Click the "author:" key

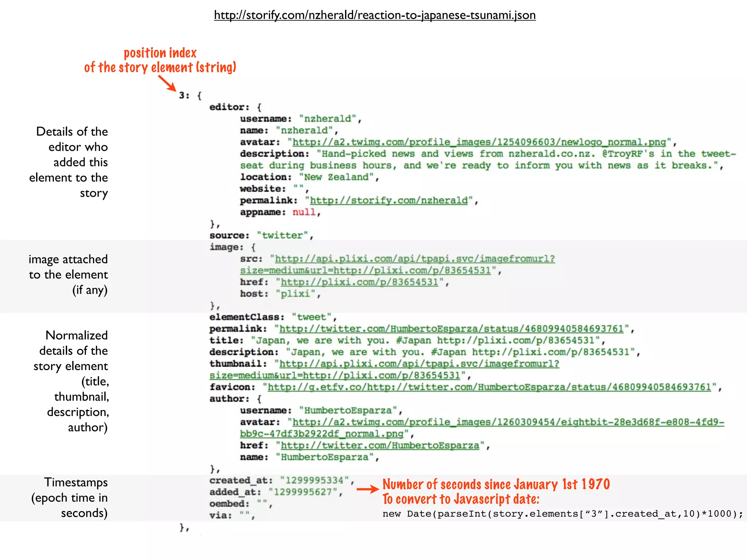pos(229,398)
